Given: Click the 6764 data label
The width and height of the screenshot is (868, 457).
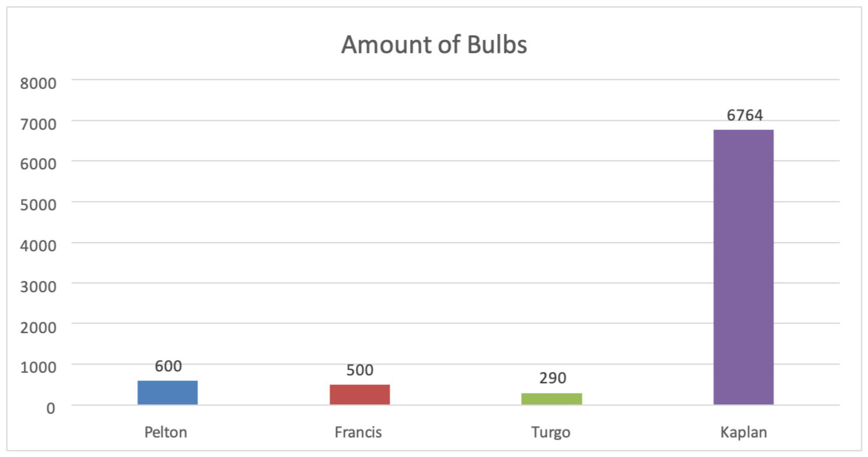Looking at the screenshot, I should click(x=744, y=115).
